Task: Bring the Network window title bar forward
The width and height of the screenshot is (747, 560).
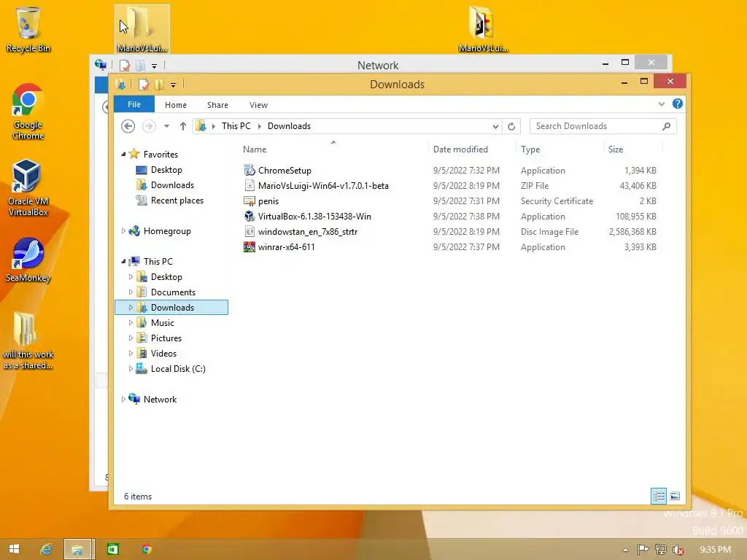Action: click(378, 65)
